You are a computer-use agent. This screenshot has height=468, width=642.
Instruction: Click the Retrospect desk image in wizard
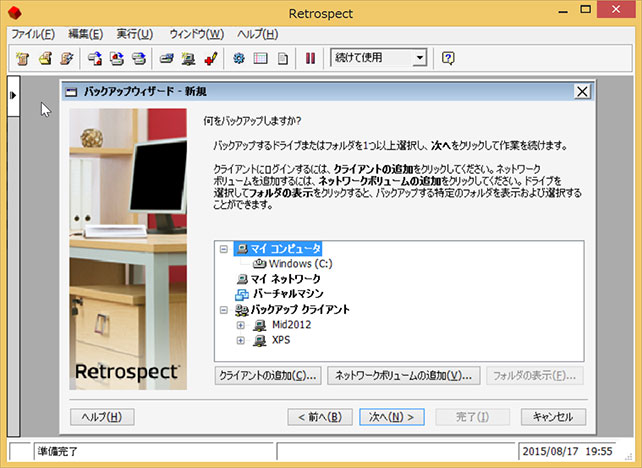[x=128, y=249]
